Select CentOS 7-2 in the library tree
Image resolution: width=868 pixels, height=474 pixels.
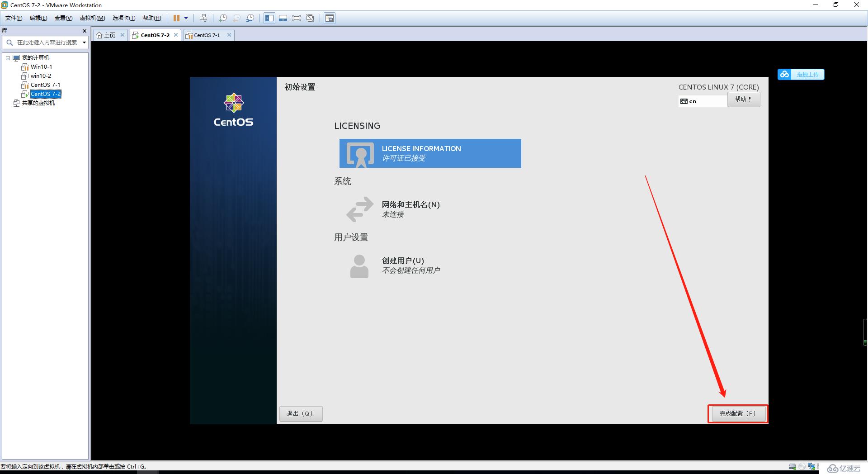[x=46, y=94]
